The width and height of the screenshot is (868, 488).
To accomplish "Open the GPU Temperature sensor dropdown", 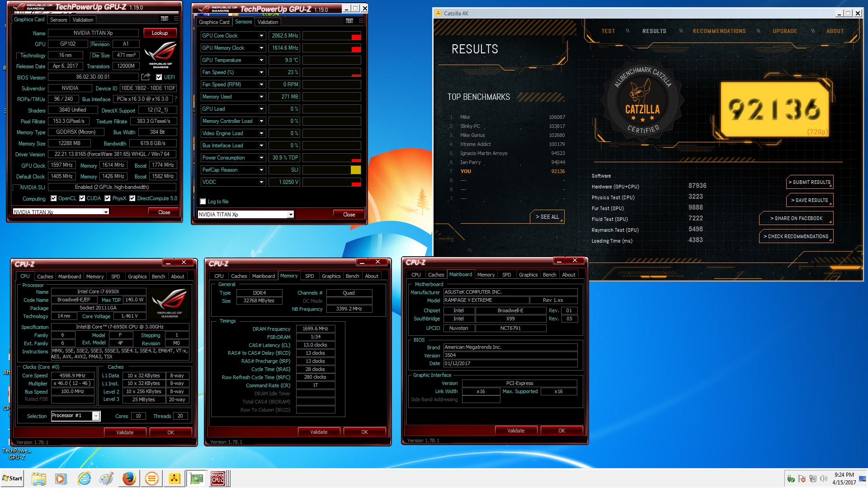I will click(x=261, y=60).
